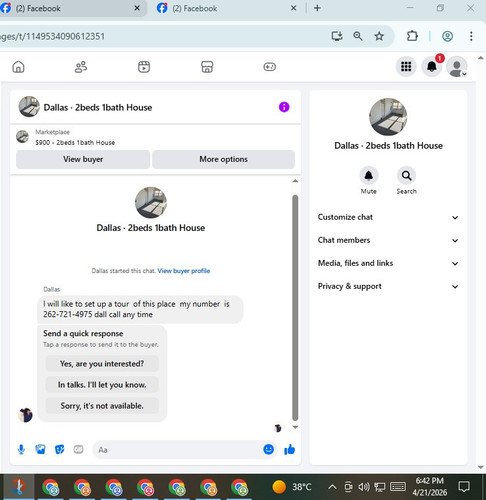Click the chat scrollbar
Image resolution: width=486 pixels, height=500 pixels.
tap(295, 307)
